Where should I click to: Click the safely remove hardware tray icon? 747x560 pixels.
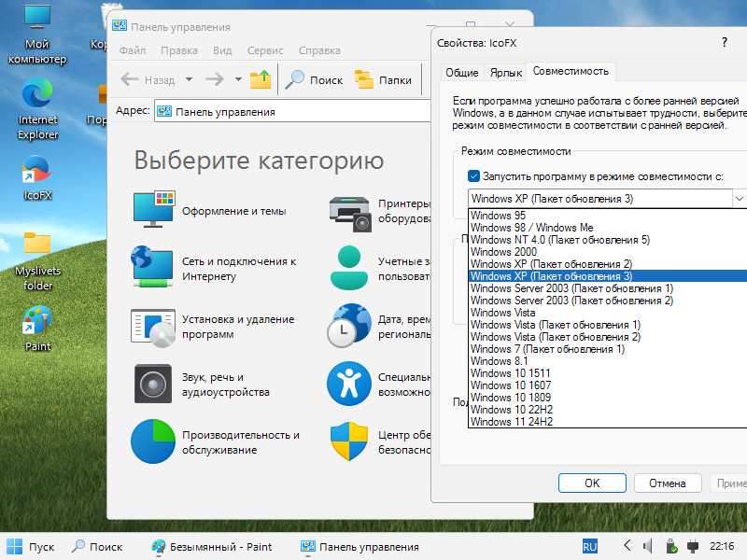coord(671,546)
